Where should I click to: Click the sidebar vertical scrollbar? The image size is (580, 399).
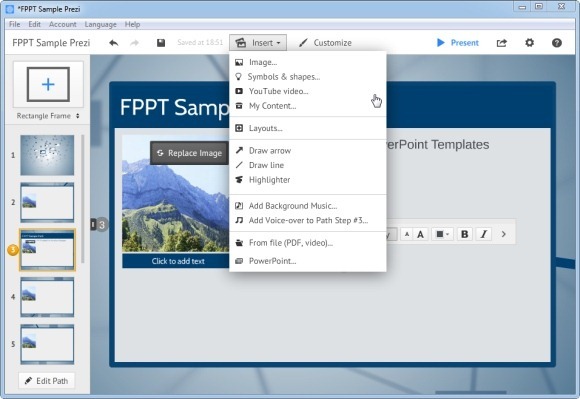[82, 199]
